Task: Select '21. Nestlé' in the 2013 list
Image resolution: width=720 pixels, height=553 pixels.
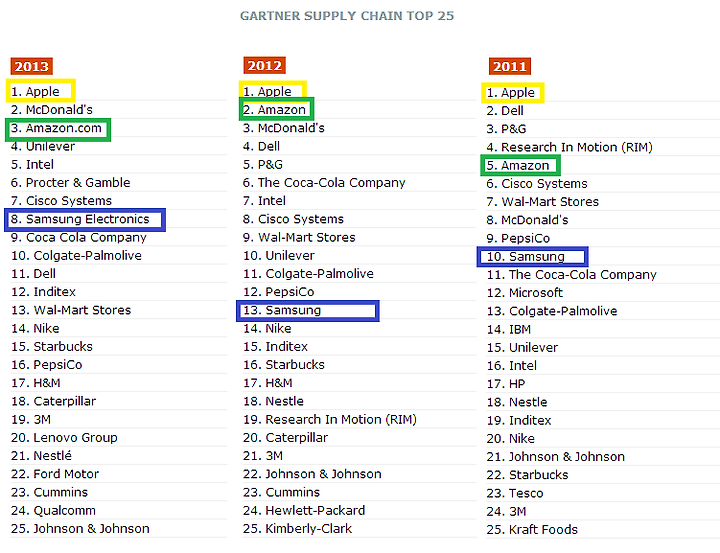Action: 41,456
